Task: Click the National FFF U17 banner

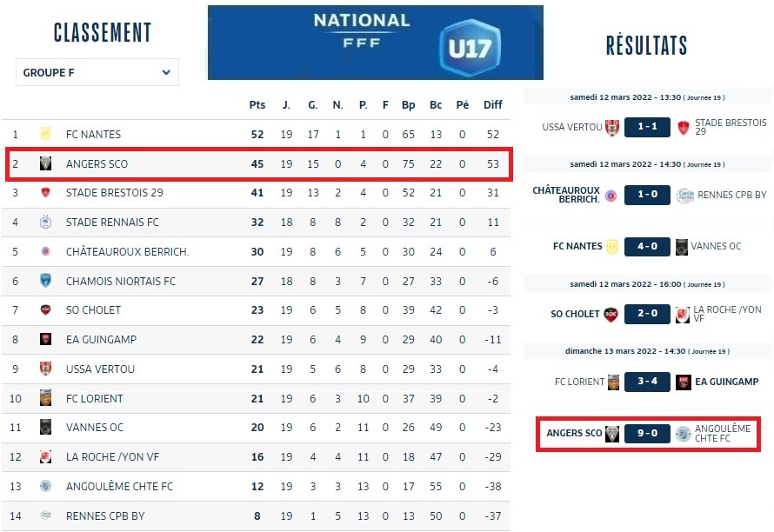Action: pyautogui.click(x=376, y=43)
